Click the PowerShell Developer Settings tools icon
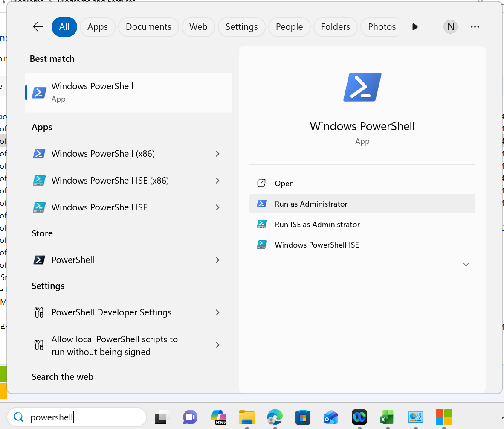 39,312
